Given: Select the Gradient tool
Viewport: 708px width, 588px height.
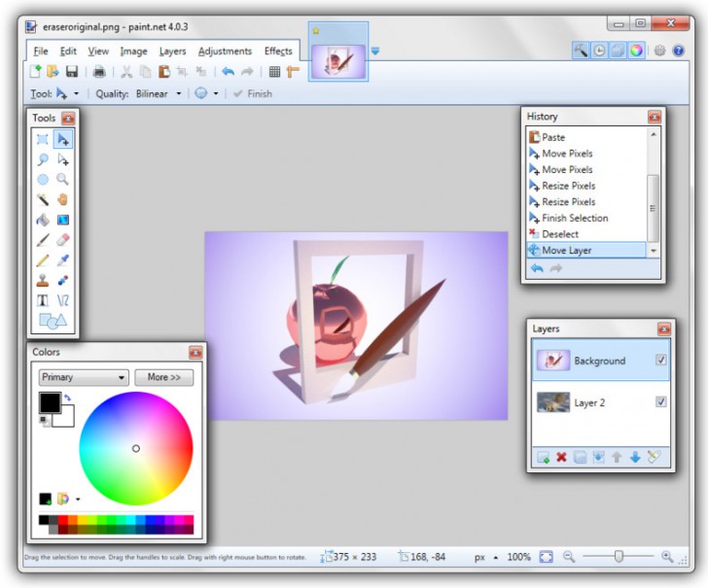Looking at the screenshot, I should pos(63,220).
